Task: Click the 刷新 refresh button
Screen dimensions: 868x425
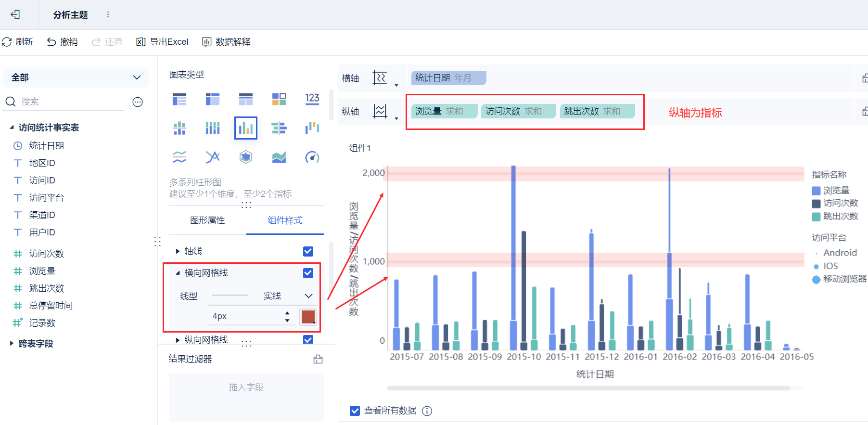Action: 18,42
